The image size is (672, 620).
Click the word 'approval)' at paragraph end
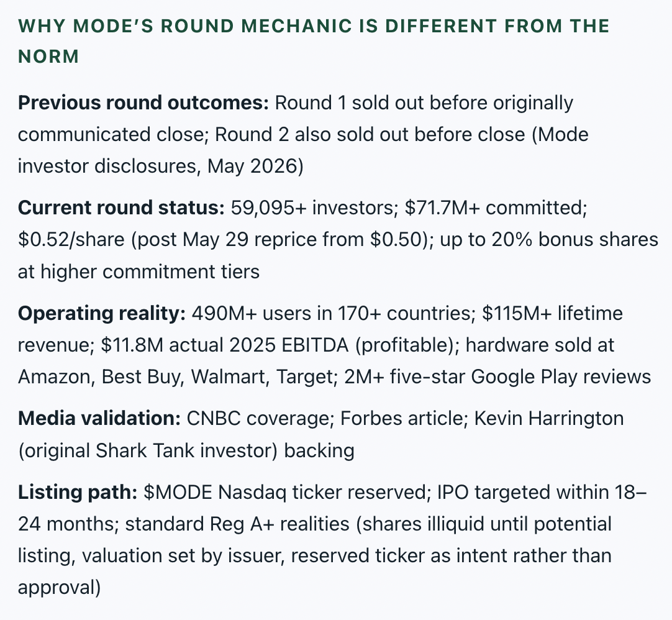tap(60, 588)
